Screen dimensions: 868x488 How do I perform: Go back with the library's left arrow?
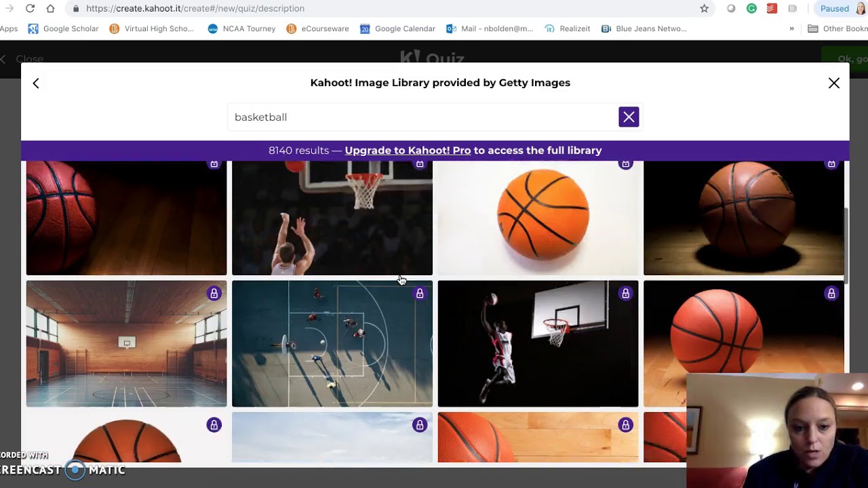36,83
